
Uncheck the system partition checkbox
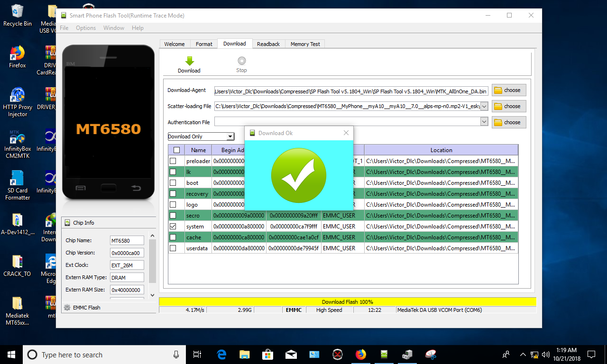(x=173, y=227)
